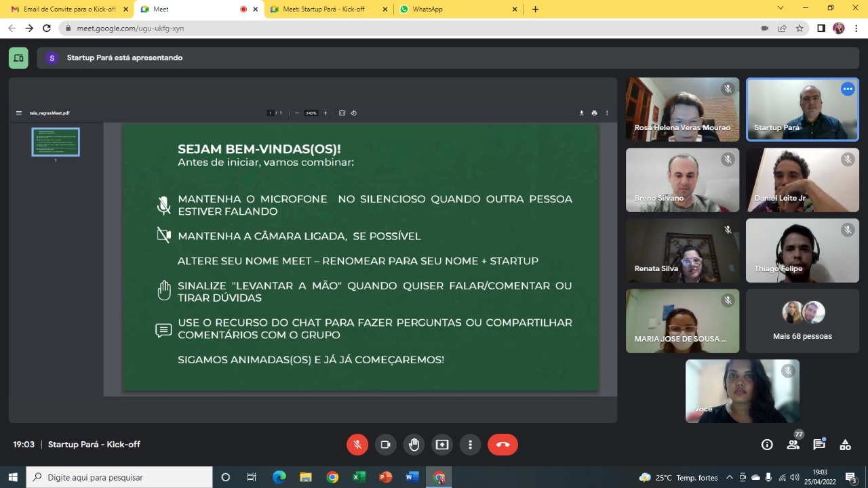Expand the Chrome tab search chevron
The height and width of the screenshot is (488, 868).
(x=781, y=8)
